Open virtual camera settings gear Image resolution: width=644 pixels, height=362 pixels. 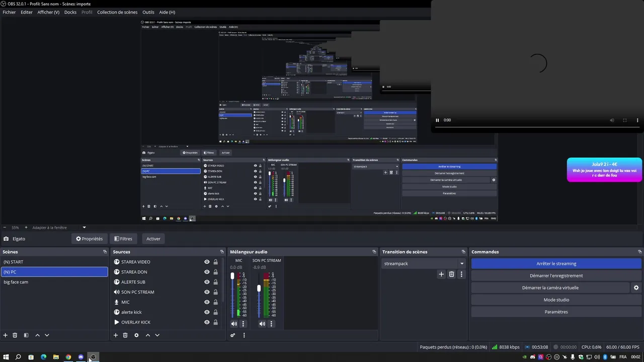click(636, 288)
